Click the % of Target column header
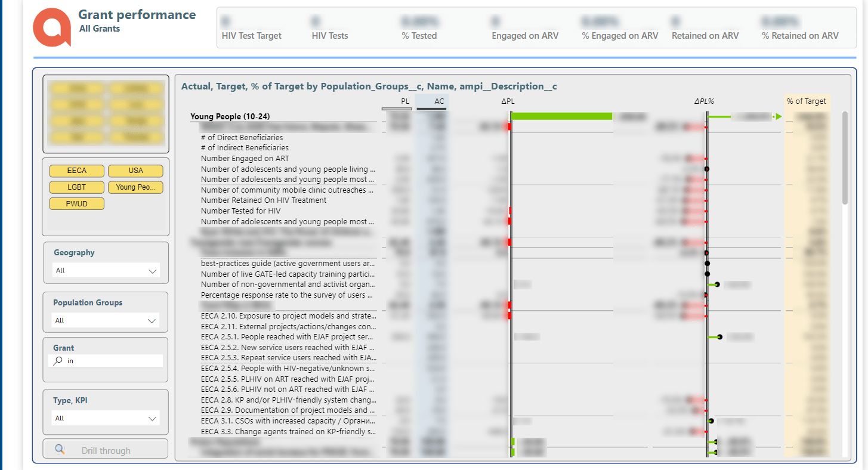 [x=807, y=101]
